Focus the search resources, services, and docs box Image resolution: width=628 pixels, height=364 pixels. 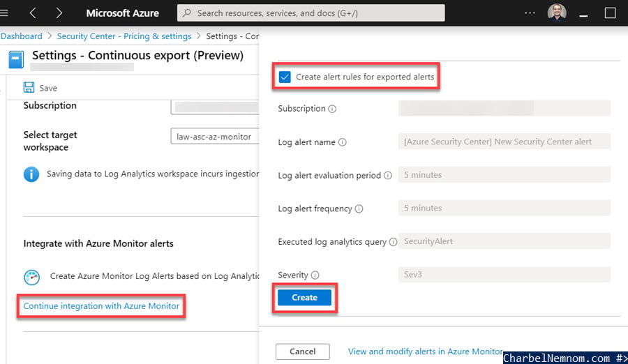(311, 13)
